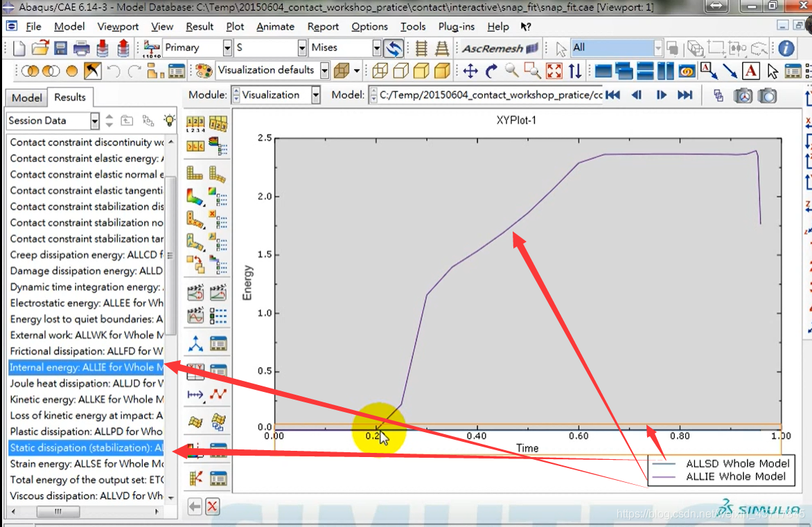Open the Plot menu
This screenshot has width=812, height=527.
235,27
